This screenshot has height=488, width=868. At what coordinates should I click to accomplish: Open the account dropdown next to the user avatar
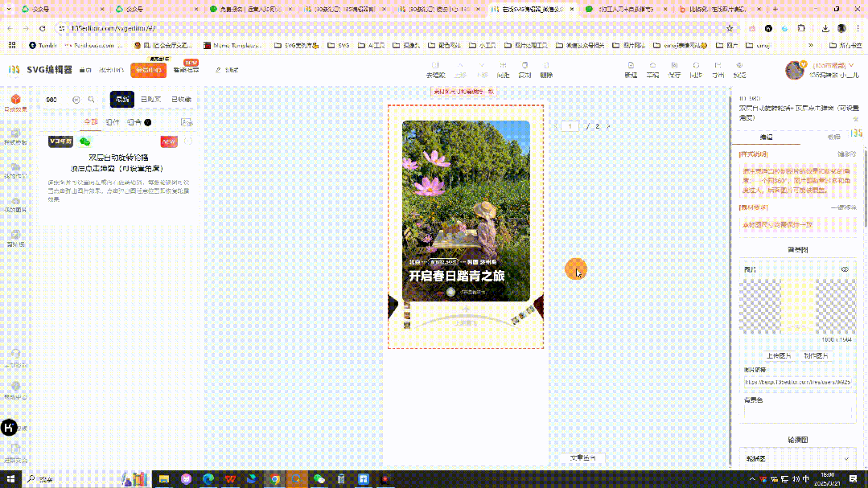(x=850, y=66)
